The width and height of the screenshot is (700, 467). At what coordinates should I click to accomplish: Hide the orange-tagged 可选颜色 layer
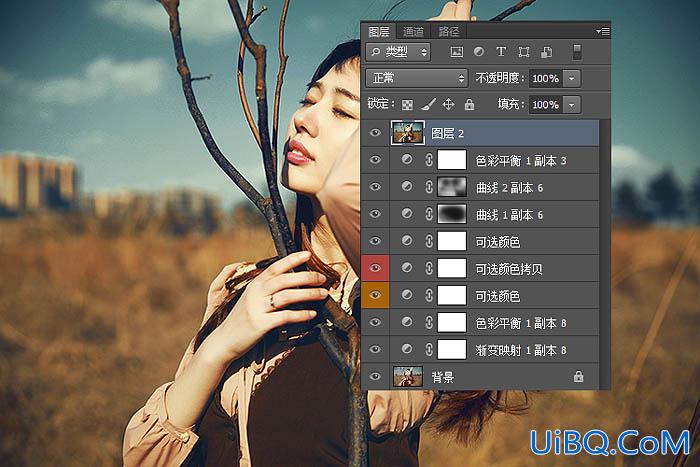[x=375, y=295]
